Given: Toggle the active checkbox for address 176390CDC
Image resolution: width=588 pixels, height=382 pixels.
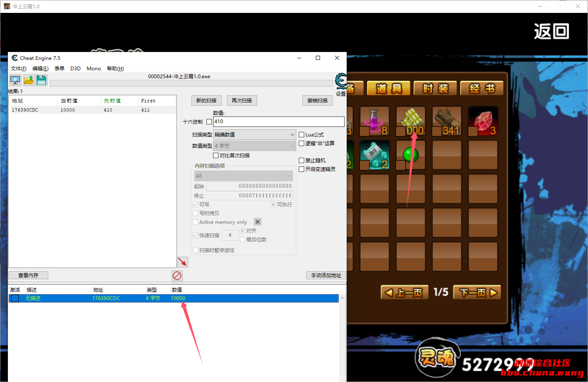Looking at the screenshot, I should [15, 298].
